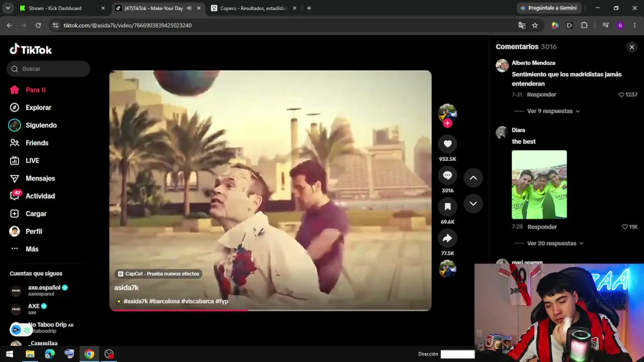Save the video with the bookmark icon
The height and width of the screenshot is (362, 644).
pos(447,207)
